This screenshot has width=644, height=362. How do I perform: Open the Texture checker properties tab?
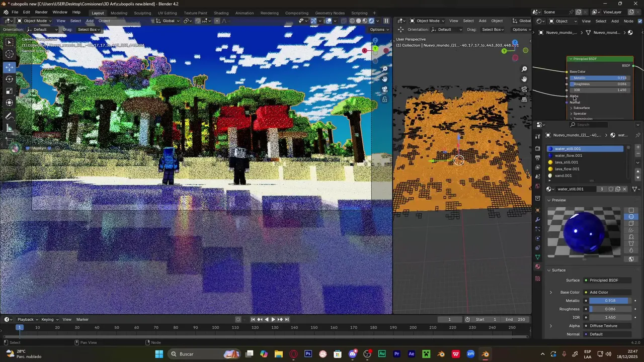(537, 278)
